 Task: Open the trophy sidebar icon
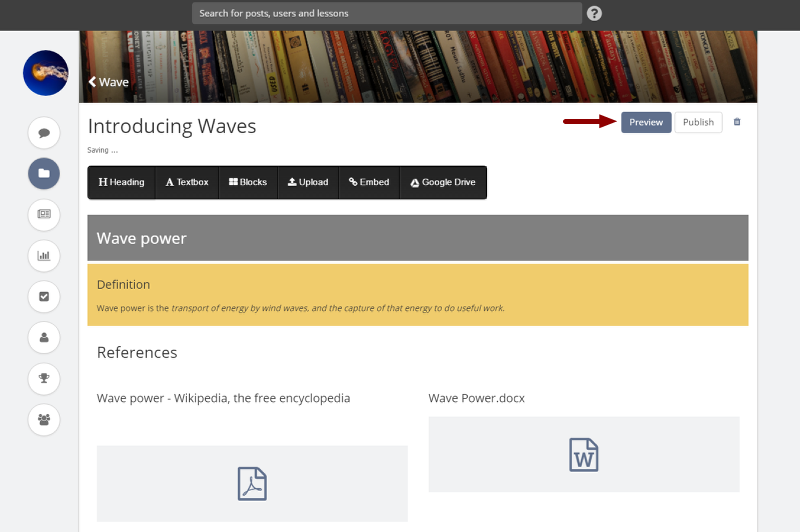tap(44, 378)
